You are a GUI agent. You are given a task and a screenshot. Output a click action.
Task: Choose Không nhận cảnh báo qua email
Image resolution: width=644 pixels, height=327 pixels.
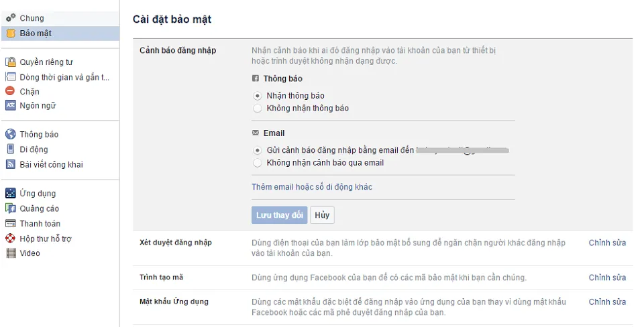point(257,163)
